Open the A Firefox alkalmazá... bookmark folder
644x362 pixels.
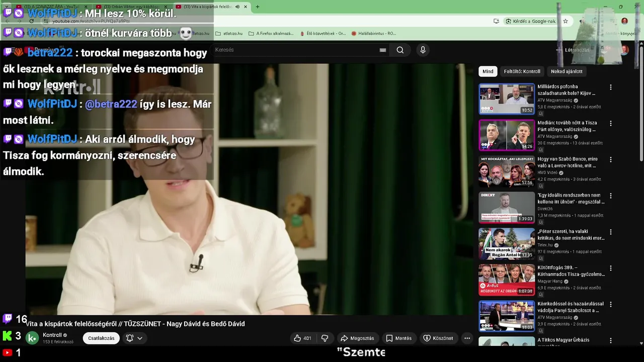(271, 34)
